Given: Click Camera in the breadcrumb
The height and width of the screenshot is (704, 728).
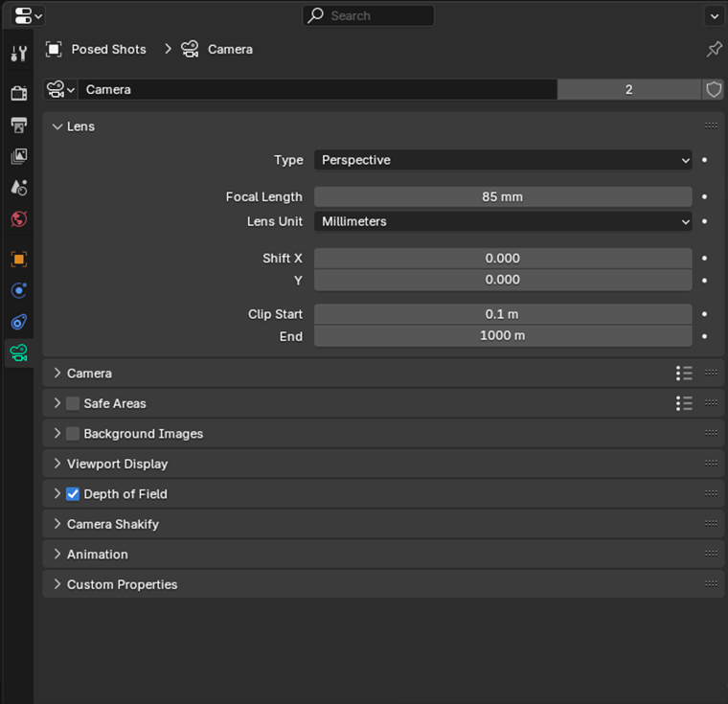Looking at the screenshot, I should pos(230,49).
